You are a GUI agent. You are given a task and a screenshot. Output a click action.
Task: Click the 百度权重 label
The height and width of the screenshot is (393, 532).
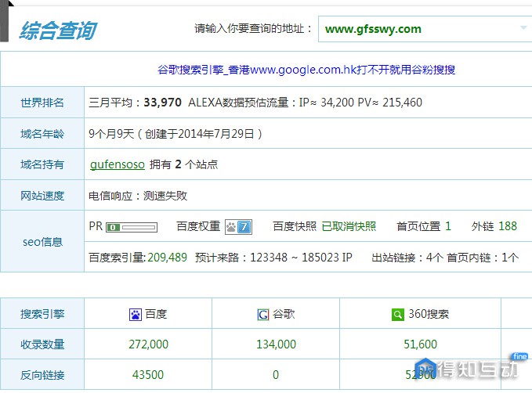(x=198, y=226)
